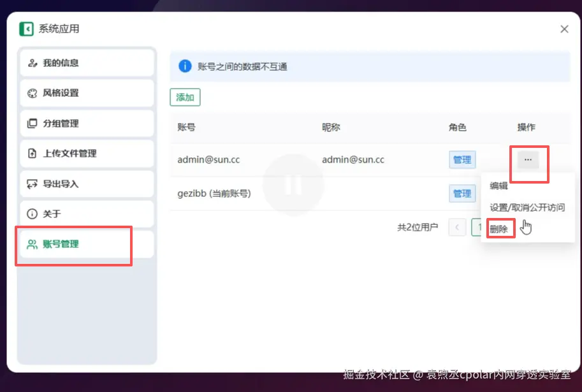Open 导出导入 in the sidebar
This screenshot has width=582, height=392.
[x=87, y=184]
